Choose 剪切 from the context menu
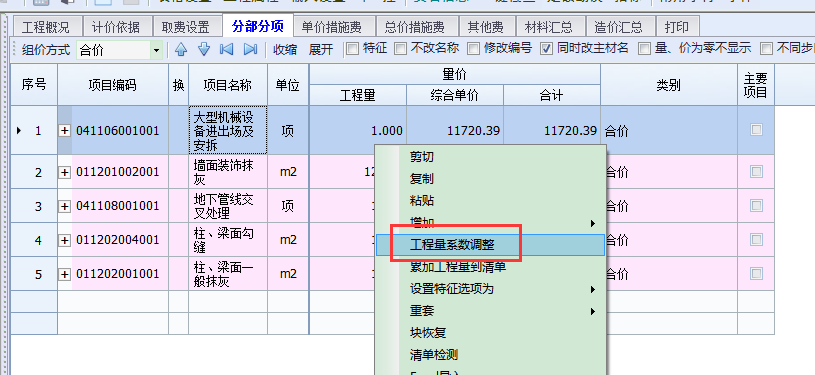Image resolution: width=815 pixels, height=375 pixels. tap(490, 157)
